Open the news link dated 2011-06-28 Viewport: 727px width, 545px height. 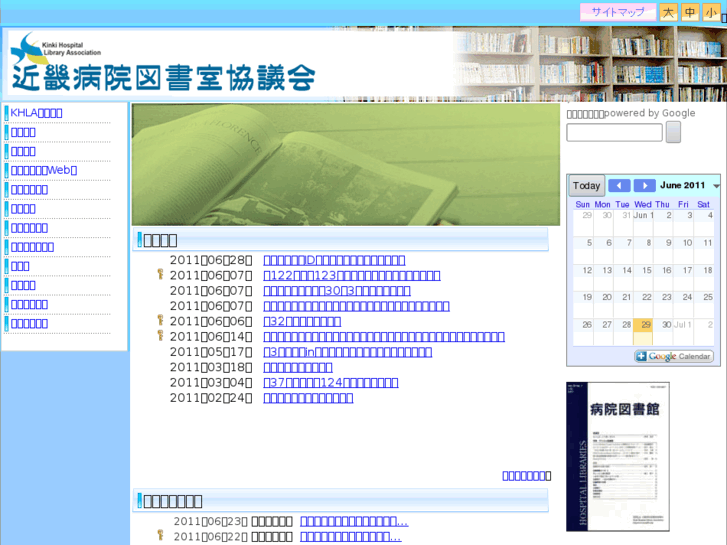[334, 260]
